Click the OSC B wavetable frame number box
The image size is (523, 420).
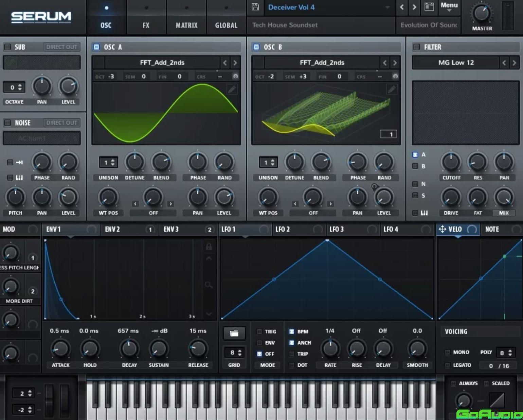[388, 134]
